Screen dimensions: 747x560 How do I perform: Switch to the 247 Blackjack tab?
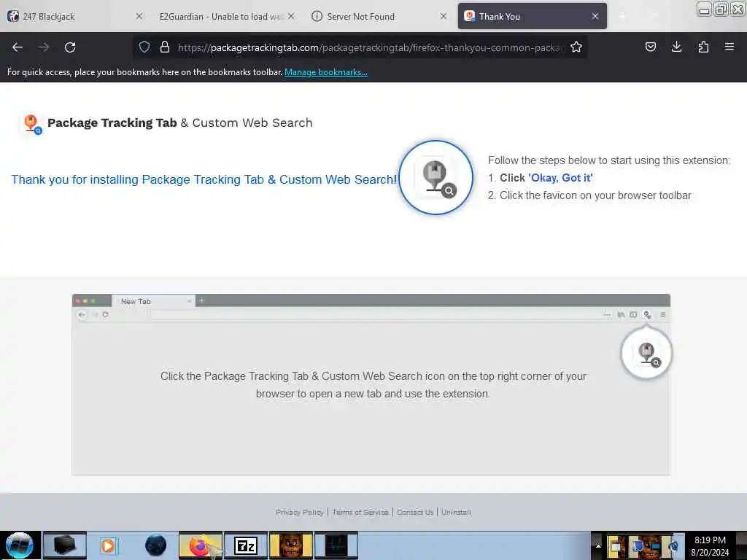pyautogui.click(x=76, y=16)
